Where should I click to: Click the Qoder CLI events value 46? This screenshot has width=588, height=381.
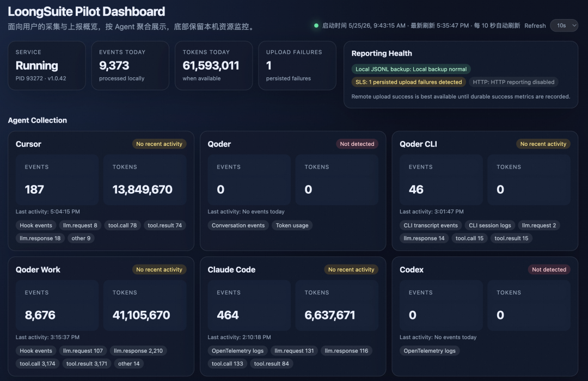coord(416,189)
